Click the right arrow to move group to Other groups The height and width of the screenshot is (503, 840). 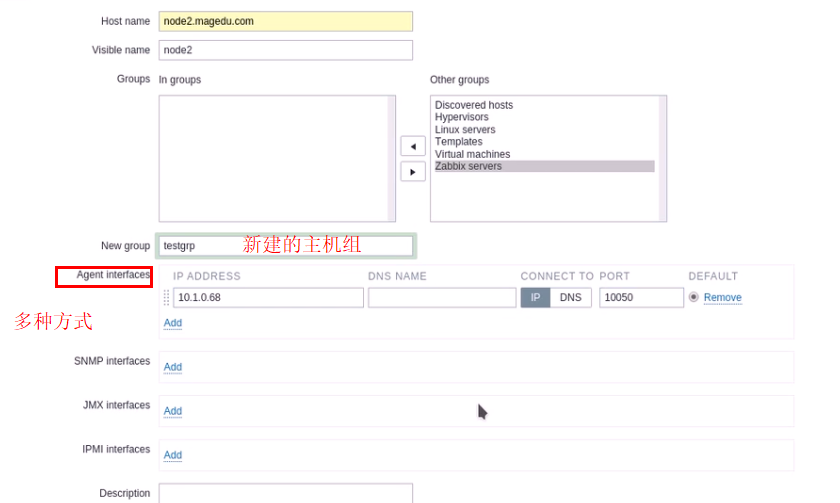413,172
